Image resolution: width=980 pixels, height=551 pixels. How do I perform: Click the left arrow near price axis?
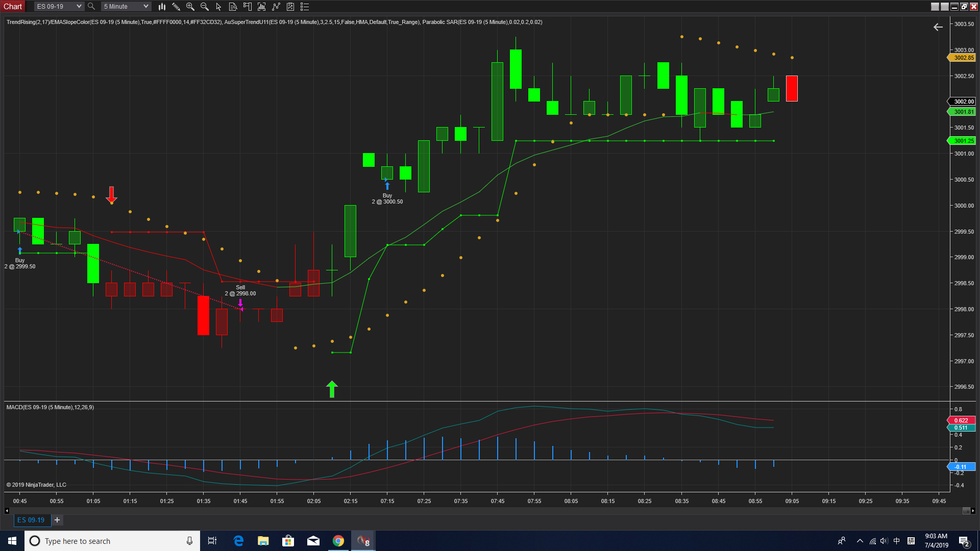[x=938, y=27]
